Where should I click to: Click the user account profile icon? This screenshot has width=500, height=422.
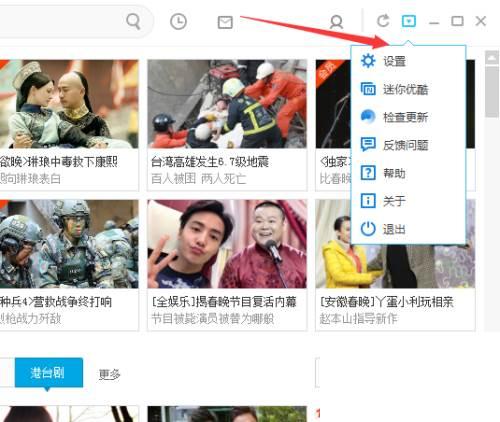click(336, 22)
